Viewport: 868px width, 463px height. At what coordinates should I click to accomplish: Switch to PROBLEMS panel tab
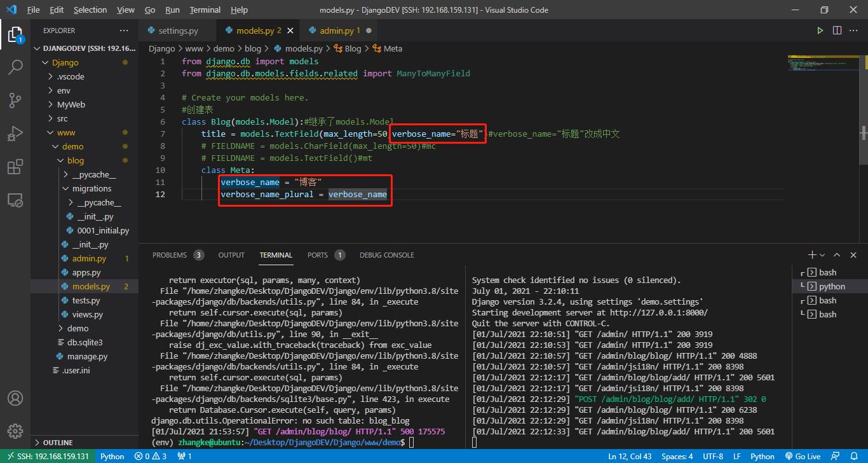tap(177, 254)
